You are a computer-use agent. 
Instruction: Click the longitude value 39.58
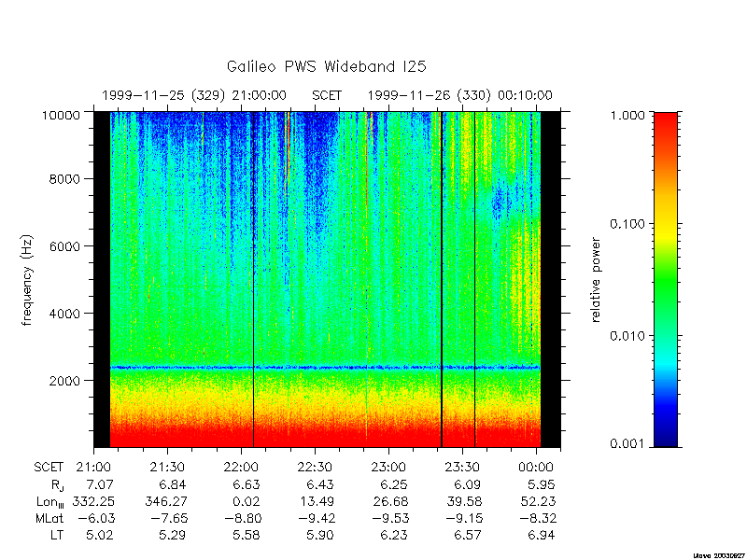464,501
